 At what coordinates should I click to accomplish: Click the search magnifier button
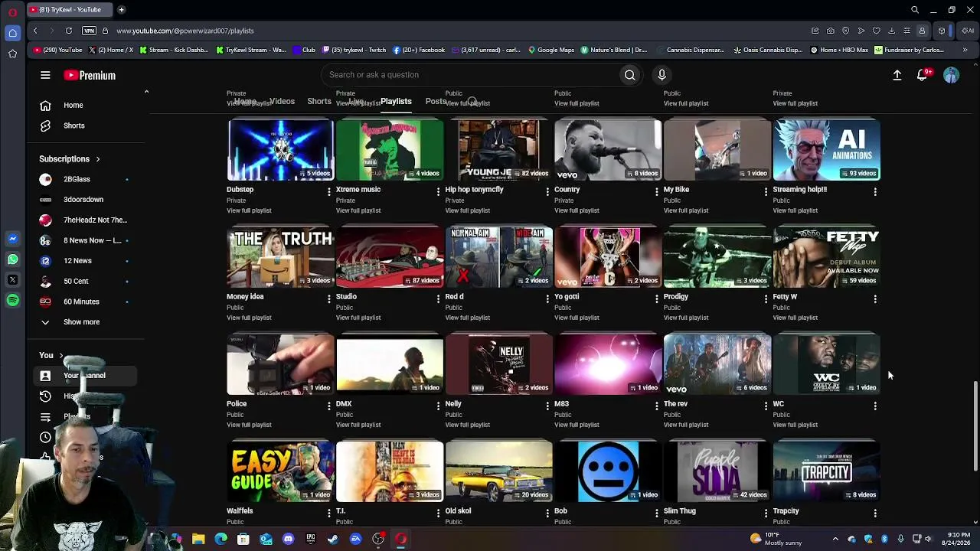pyautogui.click(x=630, y=75)
